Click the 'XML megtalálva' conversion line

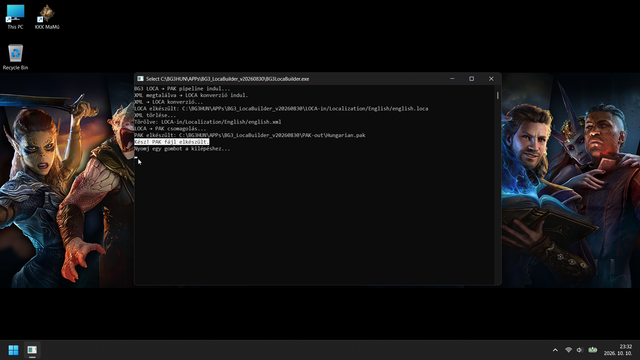pyautogui.click(x=191, y=95)
